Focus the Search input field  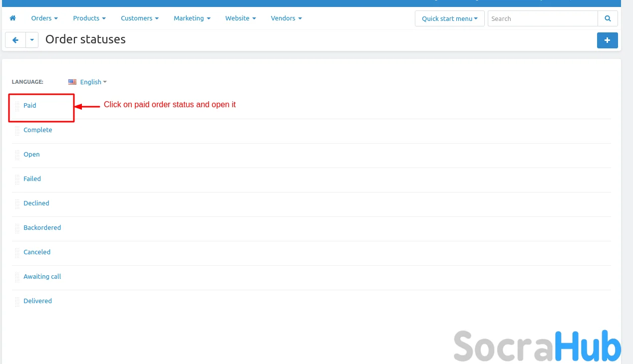coord(542,18)
